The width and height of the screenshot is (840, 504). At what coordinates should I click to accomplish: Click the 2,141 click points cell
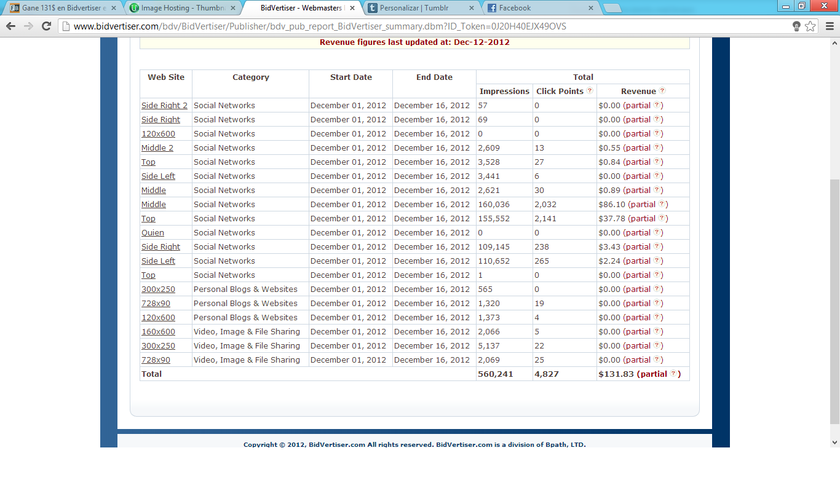(x=565, y=218)
